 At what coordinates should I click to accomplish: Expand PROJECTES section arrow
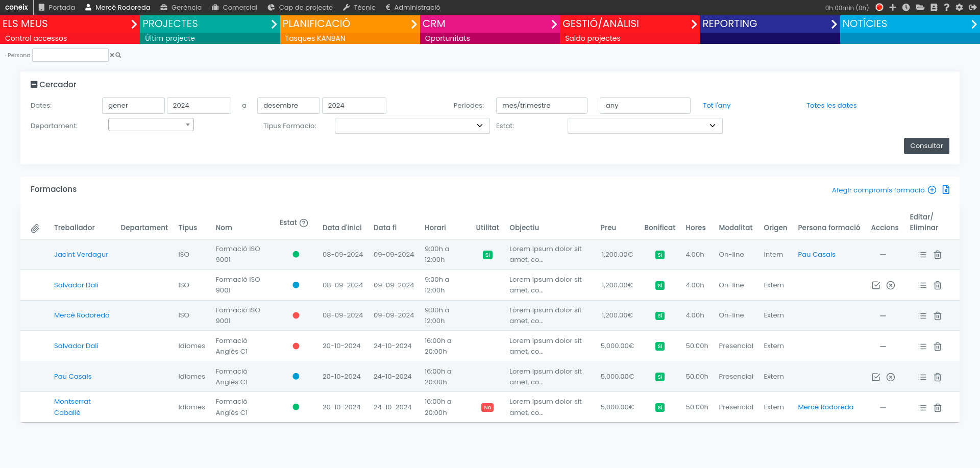click(274, 24)
